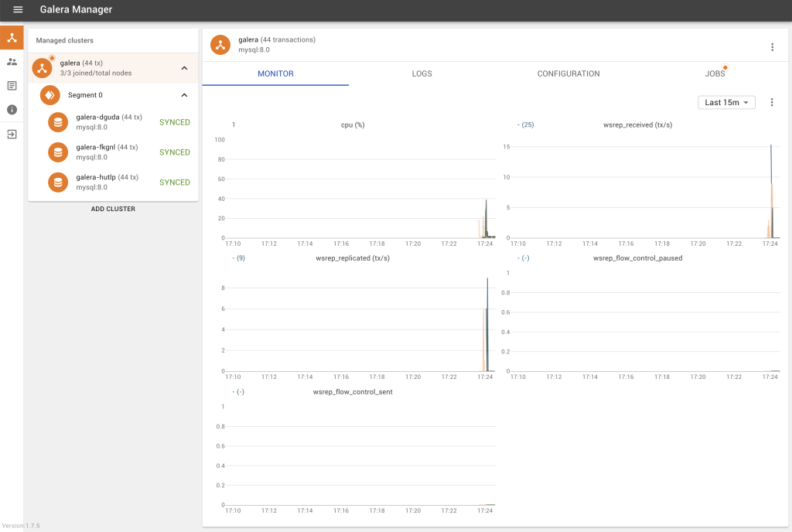The width and height of the screenshot is (792, 532).
Task: Select the clusters icon in the sidebar
Action: (12, 38)
